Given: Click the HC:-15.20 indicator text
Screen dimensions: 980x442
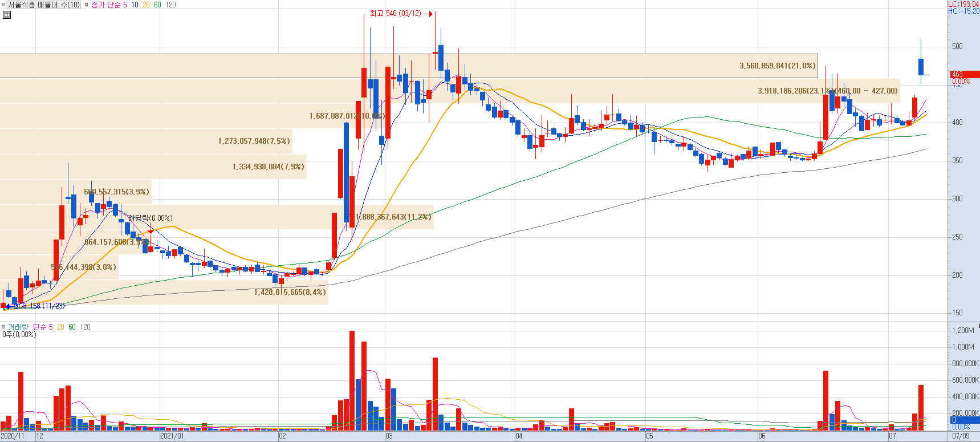Looking at the screenshot, I should coord(963,11).
